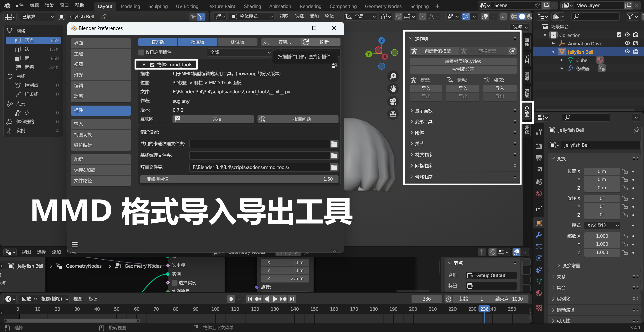
Task: Click folder icon for 辞書文件夹 path
Action: [x=334, y=167]
